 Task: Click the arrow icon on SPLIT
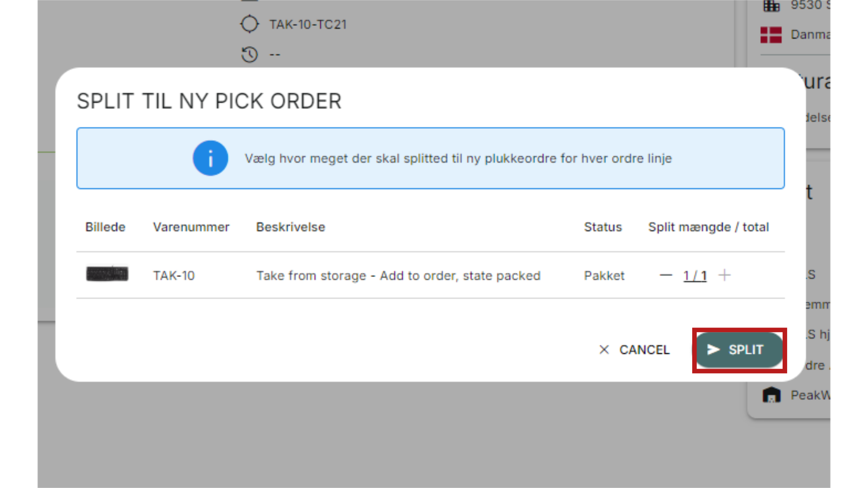point(713,349)
